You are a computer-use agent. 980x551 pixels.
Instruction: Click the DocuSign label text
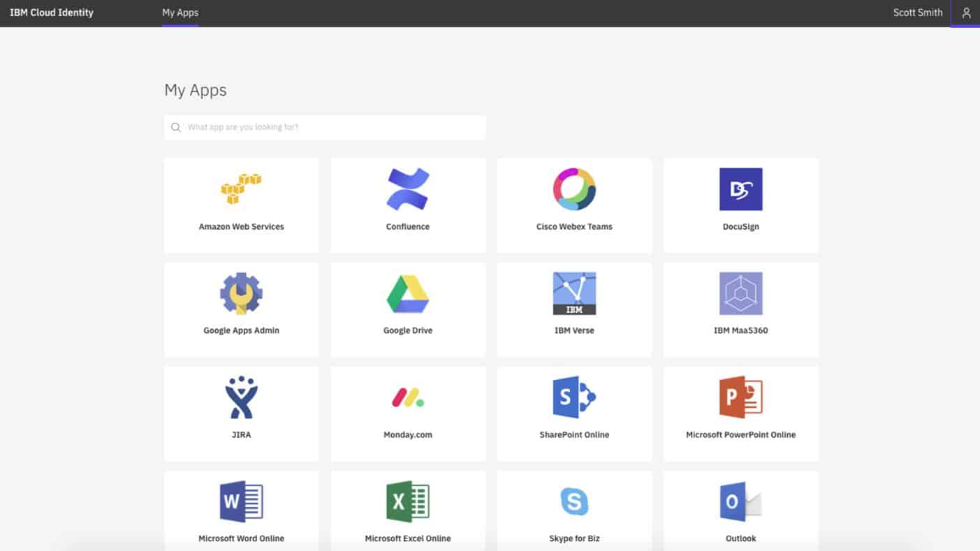click(x=740, y=227)
